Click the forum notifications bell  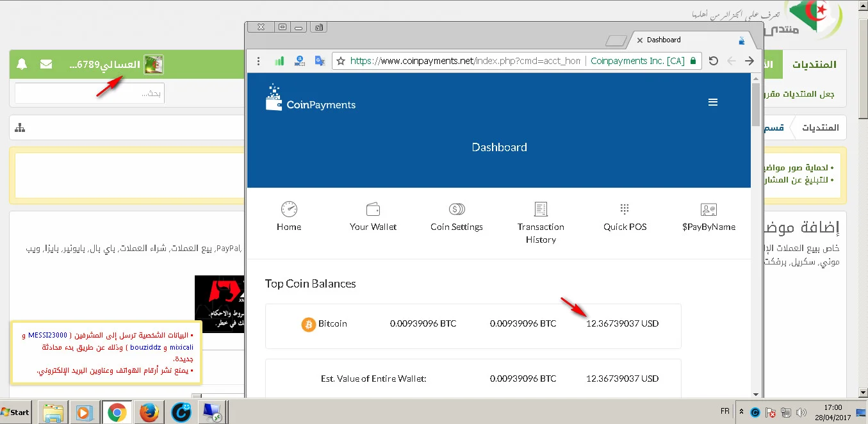point(22,64)
